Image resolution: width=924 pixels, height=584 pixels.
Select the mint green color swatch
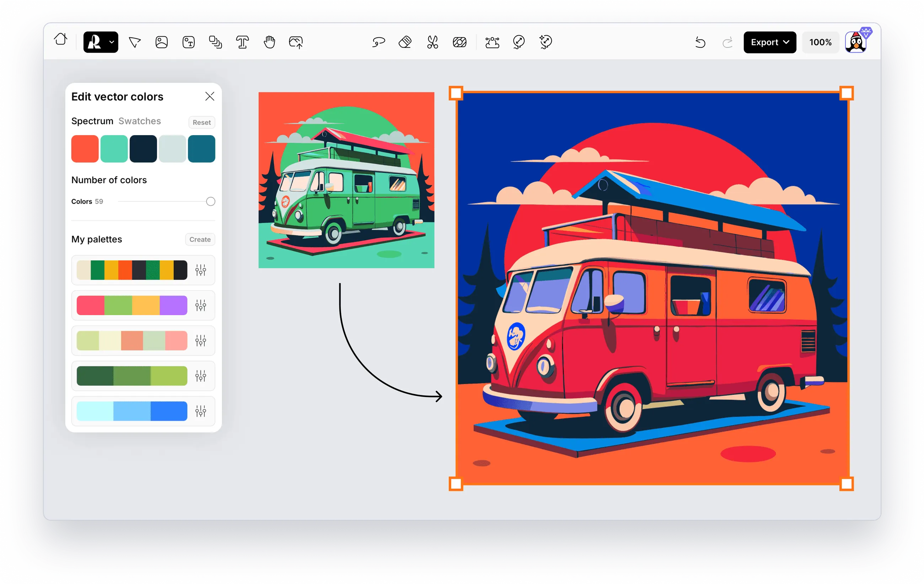[114, 149]
